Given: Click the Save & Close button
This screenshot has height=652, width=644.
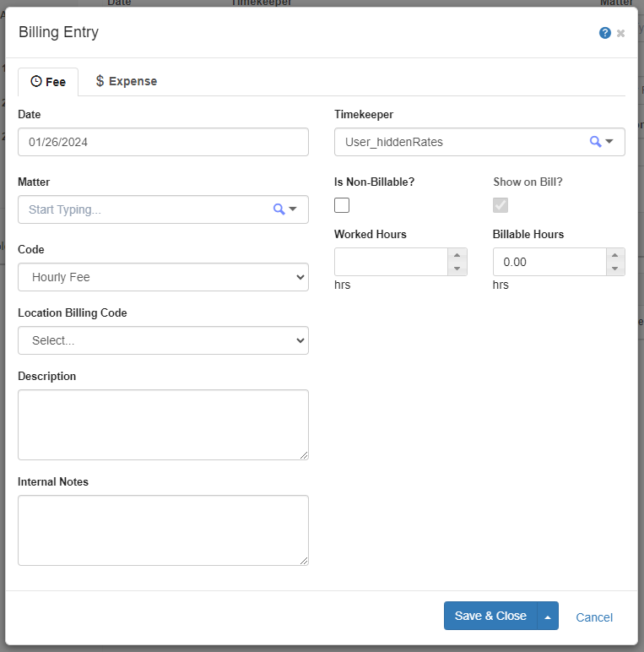Looking at the screenshot, I should (490, 616).
